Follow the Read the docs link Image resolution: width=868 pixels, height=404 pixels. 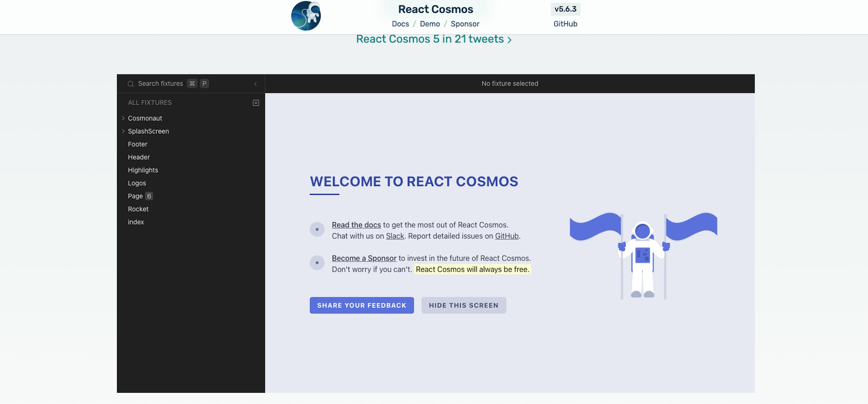coord(356,225)
